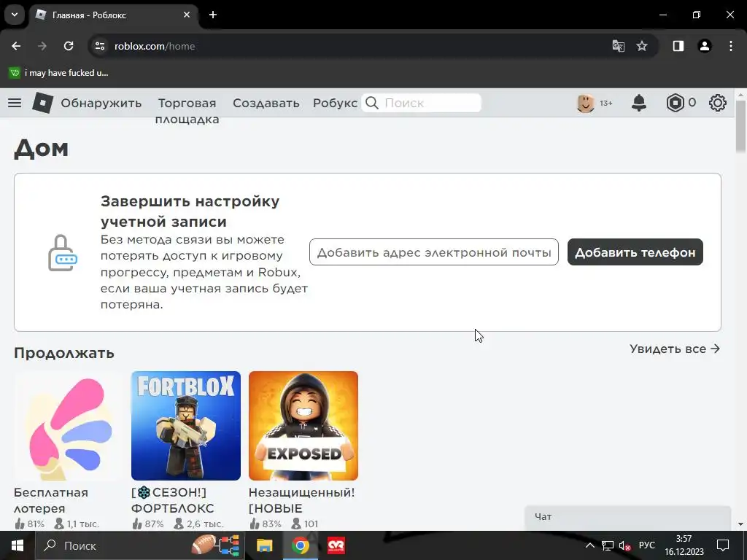This screenshot has width=747, height=560.
Task: View site information icon in address bar
Action: (100, 46)
